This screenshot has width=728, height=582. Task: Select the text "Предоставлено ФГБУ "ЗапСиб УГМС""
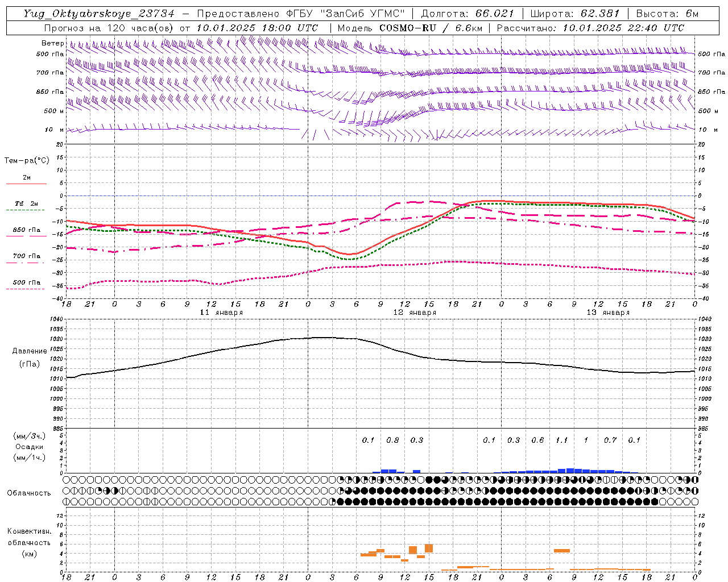300,14
